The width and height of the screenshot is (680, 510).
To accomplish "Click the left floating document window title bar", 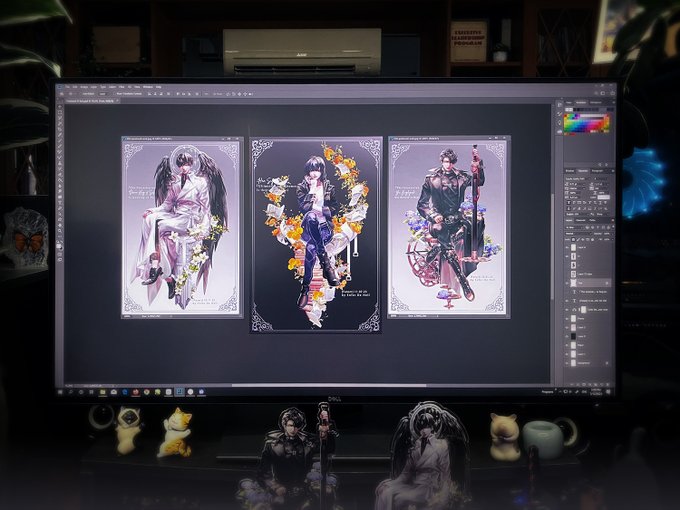I will (182, 139).
